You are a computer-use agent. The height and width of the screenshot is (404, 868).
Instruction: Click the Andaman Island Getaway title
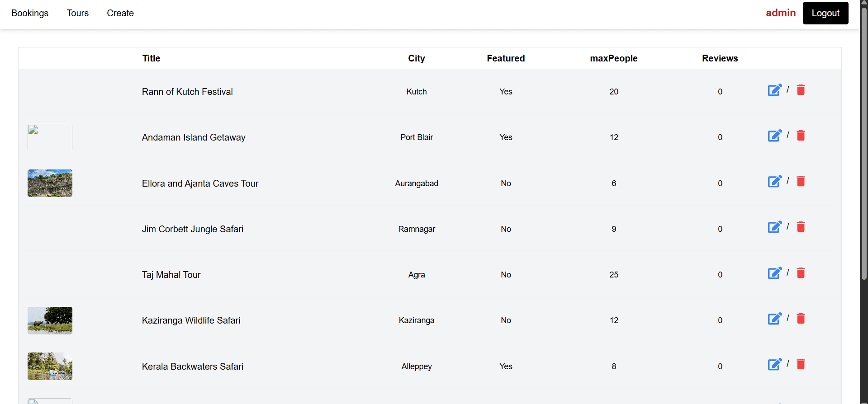tap(194, 137)
